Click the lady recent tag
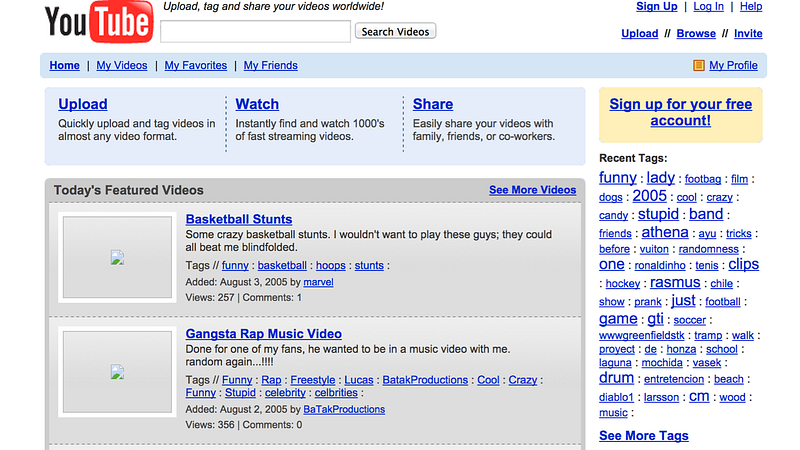 click(661, 178)
